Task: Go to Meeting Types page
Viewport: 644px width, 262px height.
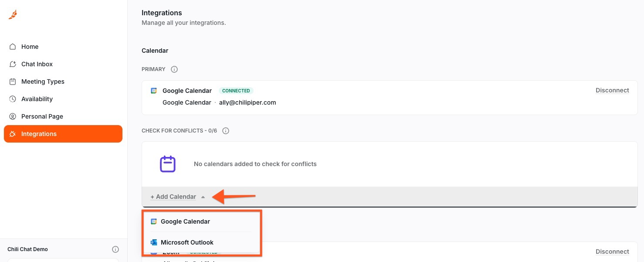Action: [43, 82]
